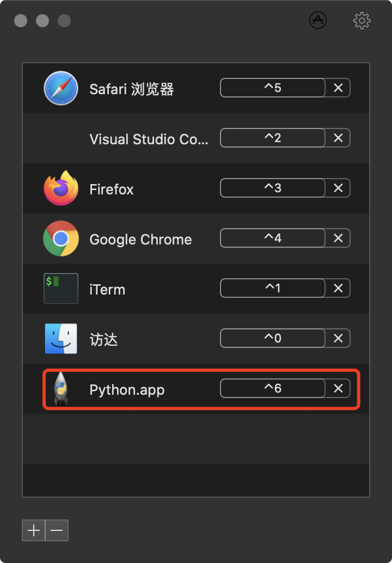Screen dimensions: 392x563
Task: Click the Visual Studio Co... row label
Action: tap(148, 138)
